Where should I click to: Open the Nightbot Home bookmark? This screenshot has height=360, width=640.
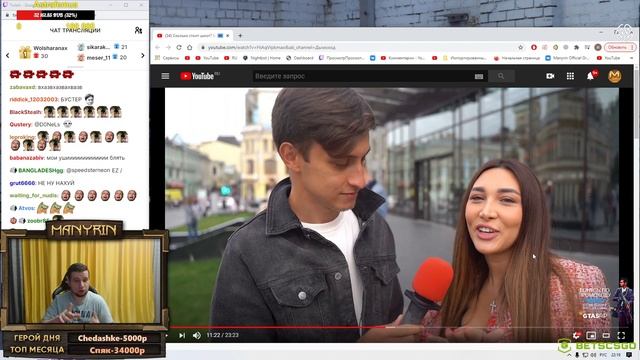pos(262,58)
